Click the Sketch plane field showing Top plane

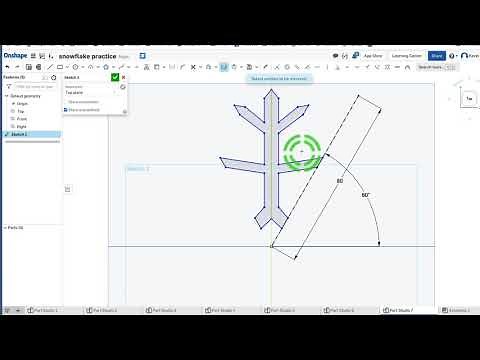click(91, 93)
